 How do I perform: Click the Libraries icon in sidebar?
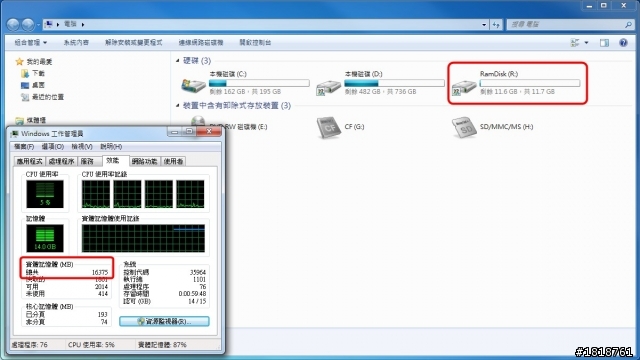19,120
